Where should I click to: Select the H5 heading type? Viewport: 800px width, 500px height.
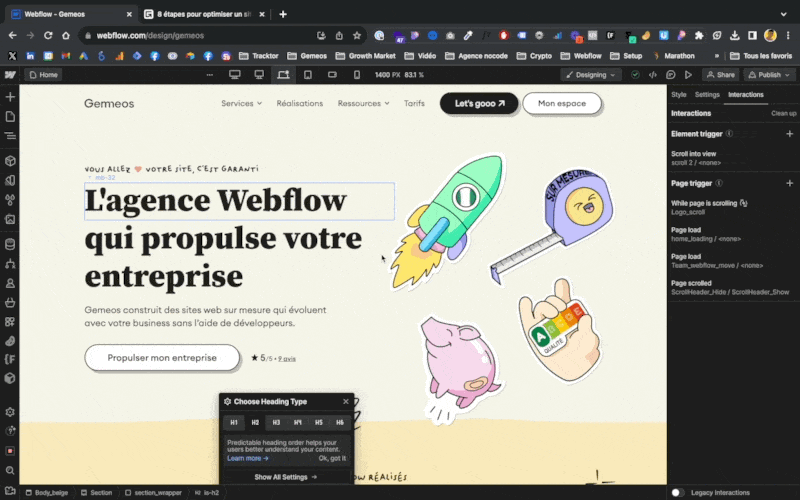point(318,422)
